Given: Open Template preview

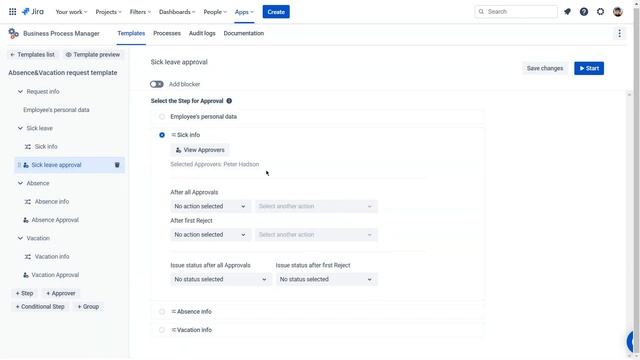Looking at the screenshot, I should tap(93, 55).
